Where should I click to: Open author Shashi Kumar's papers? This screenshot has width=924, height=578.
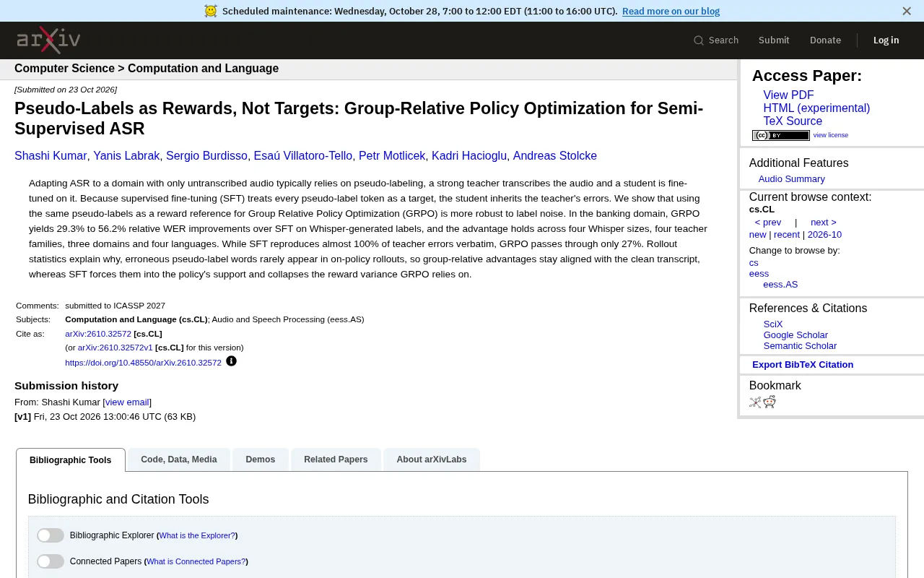pos(51,156)
